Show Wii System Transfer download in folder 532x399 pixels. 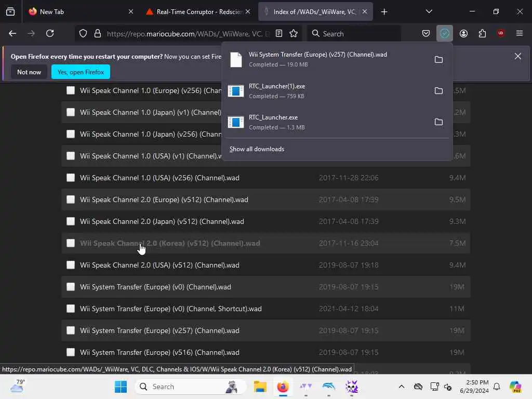click(438, 60)
